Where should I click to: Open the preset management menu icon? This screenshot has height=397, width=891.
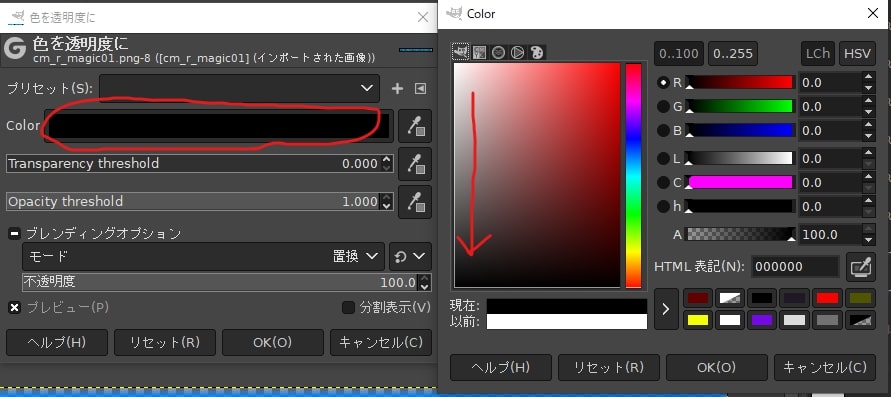click(x=420, y=89)
